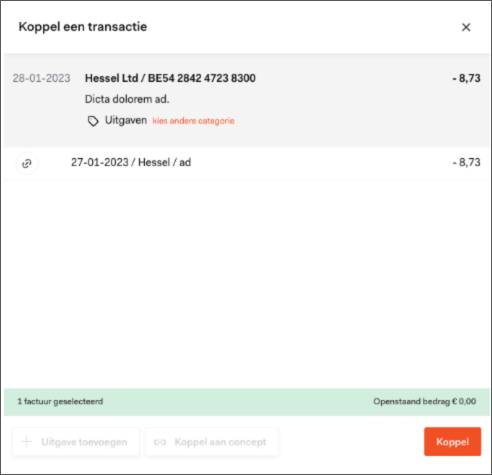Click the Uitgave toevoegen button
Screen dimensions: 492x475
pyautogui.click(x=76, y=442)
